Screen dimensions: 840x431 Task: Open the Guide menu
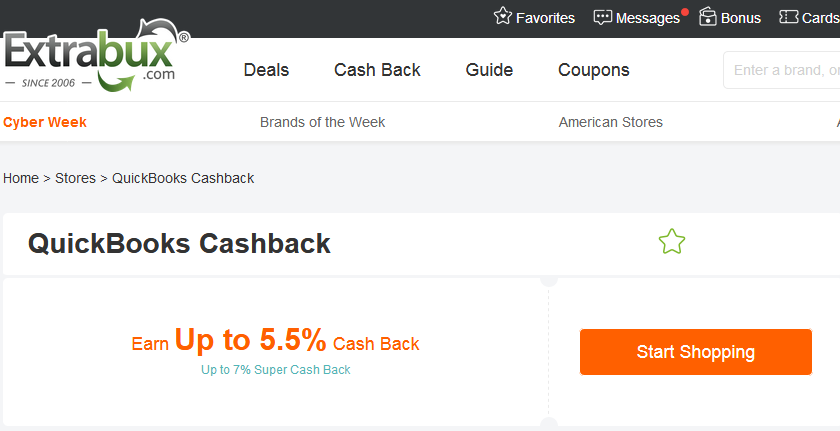(489, 70)
